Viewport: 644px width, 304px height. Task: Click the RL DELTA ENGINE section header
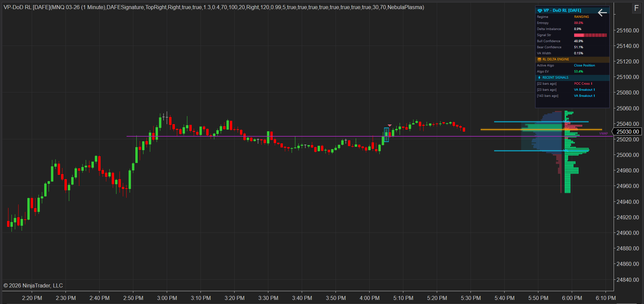click(572, 59)
